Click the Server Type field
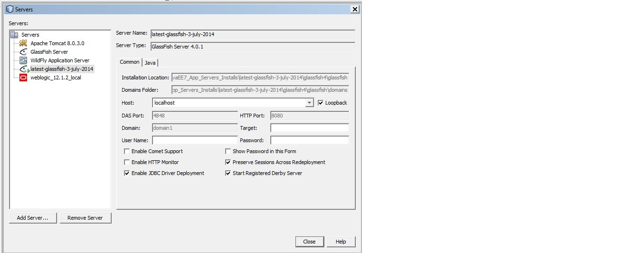Viewport: 644px width, 253px height. (x=253, y=47)
